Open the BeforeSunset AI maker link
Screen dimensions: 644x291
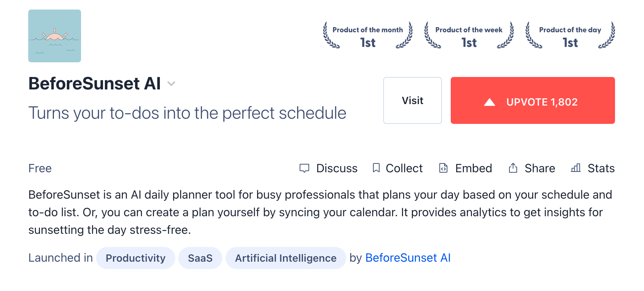coord(407,258)
